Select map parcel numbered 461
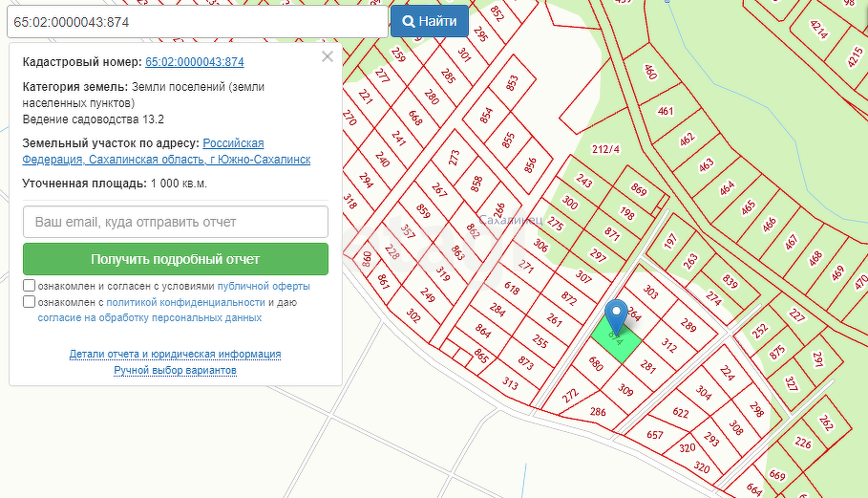This screenshot has width=868, height=498. [x=666, y=111]
